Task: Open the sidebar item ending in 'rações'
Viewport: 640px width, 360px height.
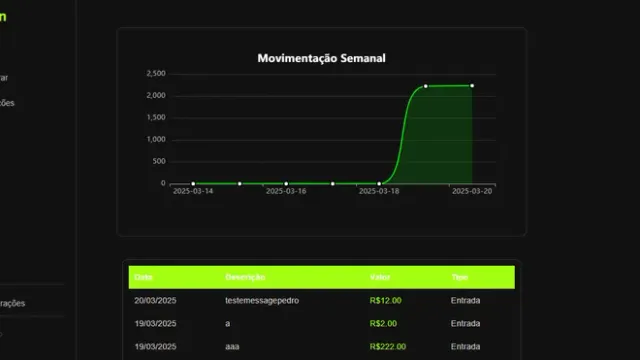Action: click(x=12, y=303)
